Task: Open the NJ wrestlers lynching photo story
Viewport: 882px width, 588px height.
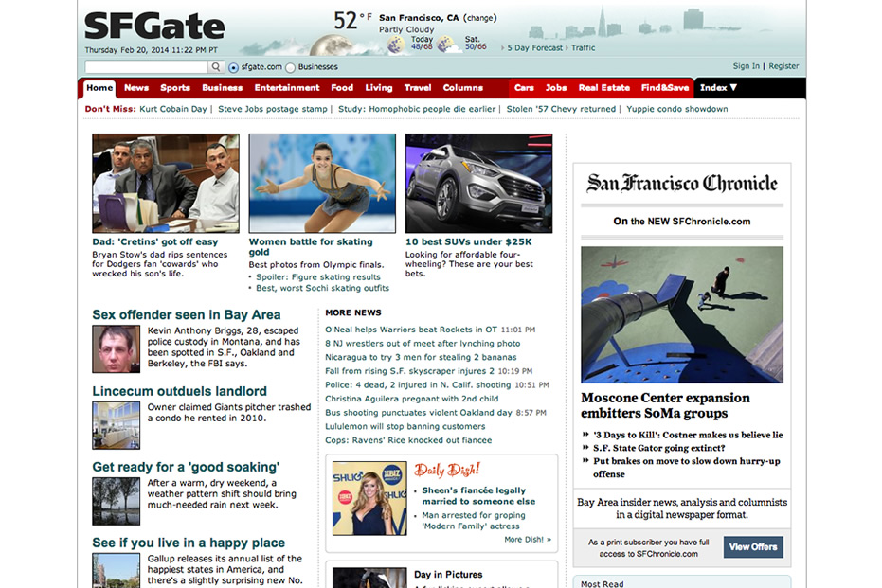Action: (x=423, y=344)
